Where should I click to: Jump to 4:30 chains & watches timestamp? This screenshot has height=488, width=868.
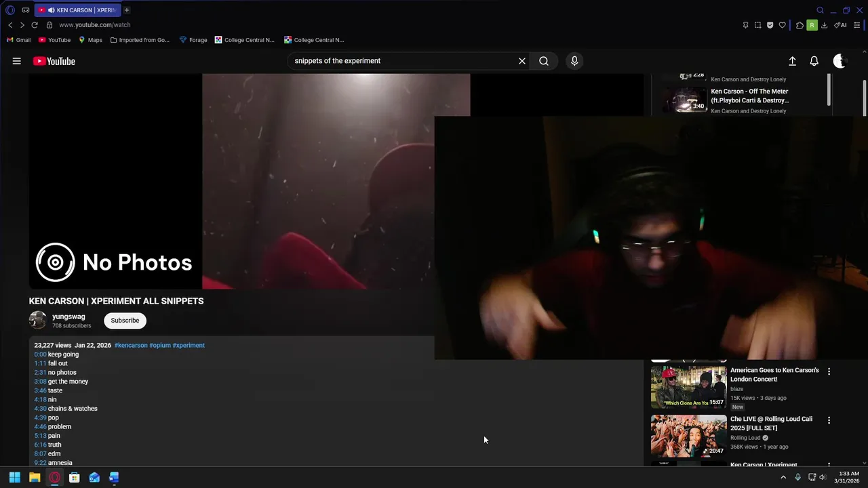click(x=41, y=409)
